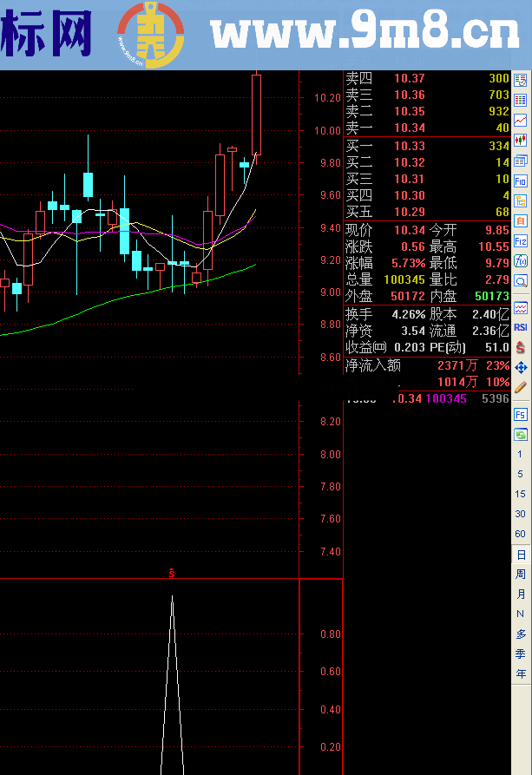Switch to 1-minute period
The height and width of the screenshot is (775, 532).
pos(521,454)
